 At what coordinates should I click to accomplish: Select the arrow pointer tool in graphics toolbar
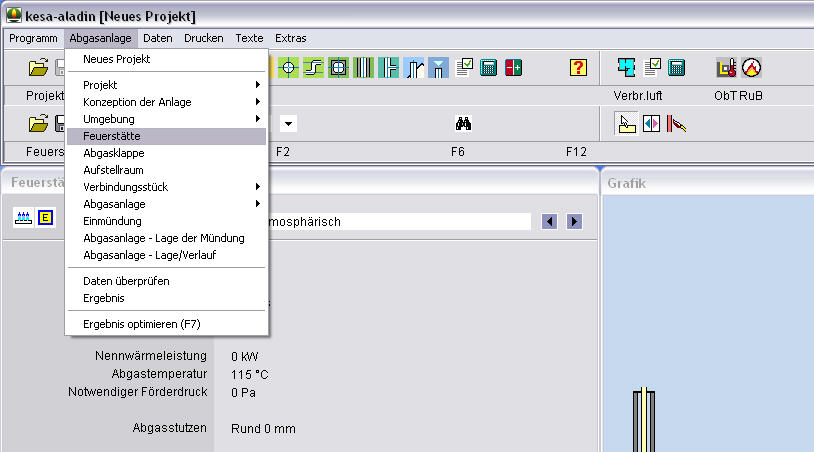coord(627,124)
